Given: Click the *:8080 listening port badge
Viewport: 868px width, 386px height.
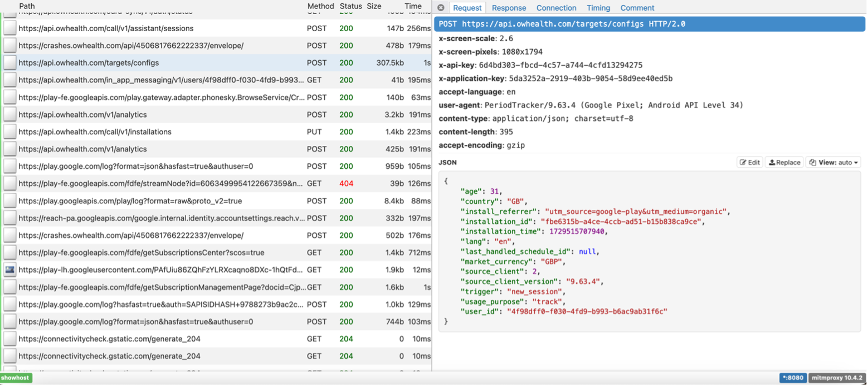Looking at the screenshot, I should click(x=792, y=378).
